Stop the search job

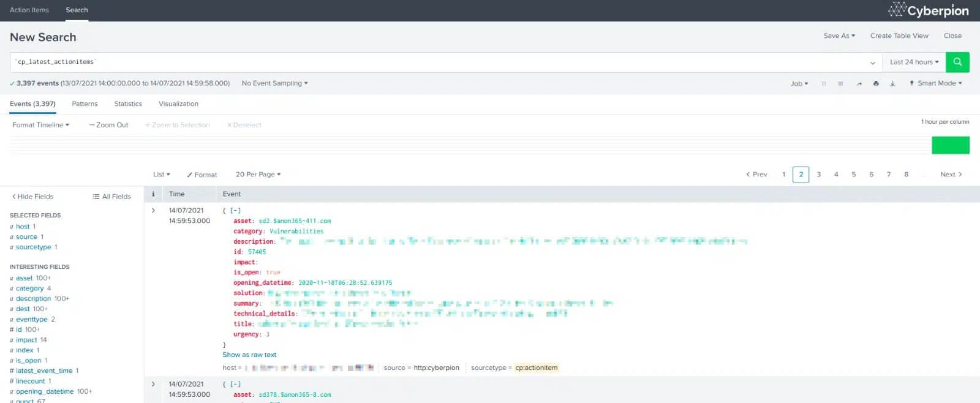pos(840,83)
